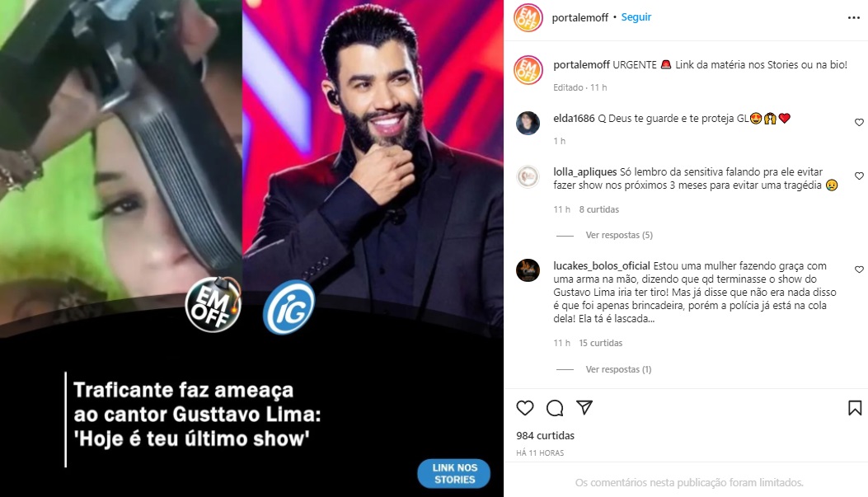The height and width of the screenshot is (497, 868).
Task: Follow portalemoff with Seguir
Action: pos(636,17)
